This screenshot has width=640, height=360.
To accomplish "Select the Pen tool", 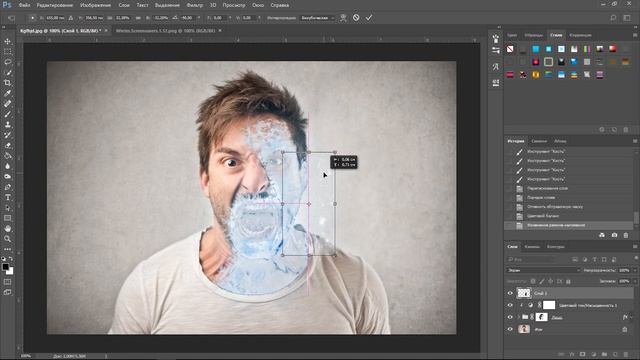I will coord(8,187).
